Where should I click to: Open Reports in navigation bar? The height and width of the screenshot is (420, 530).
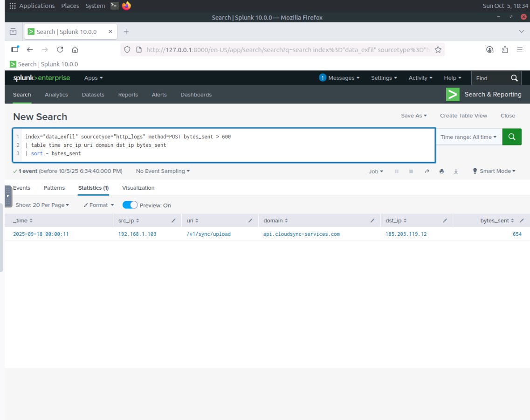[x=128, y=95]
